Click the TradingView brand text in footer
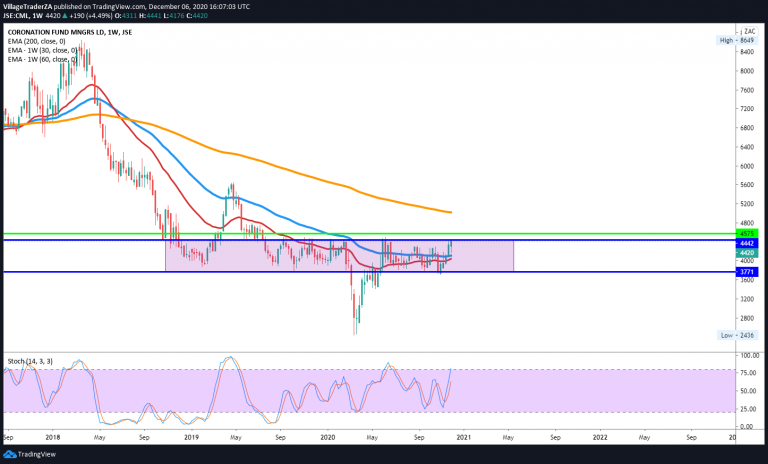 coord(39,453)
